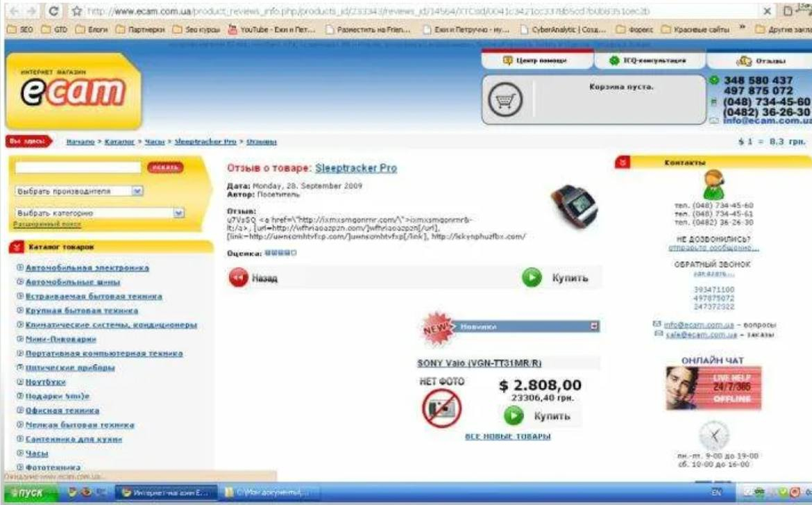Click the green Купить icon beside the review

point(532,277)
